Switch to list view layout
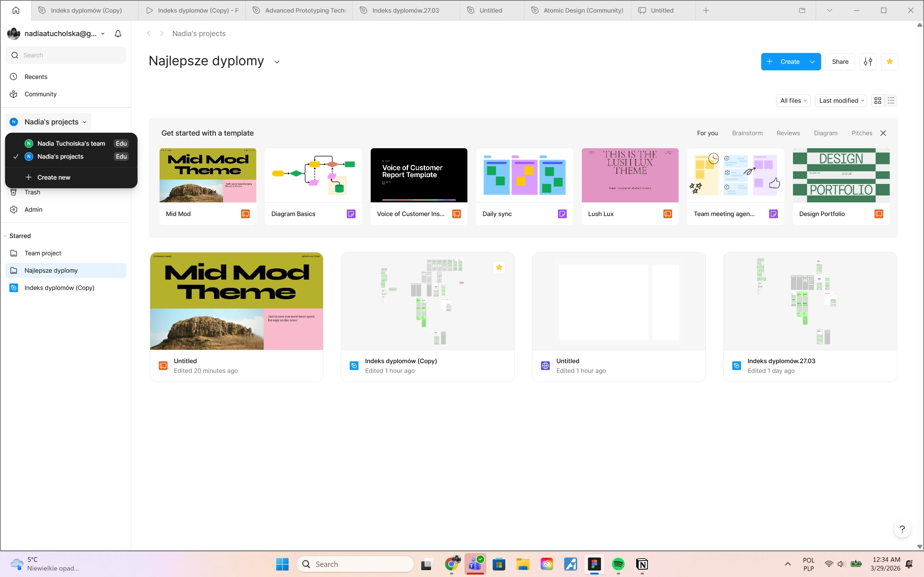The height and width of the screenshot is (577, 924). (891, 100)
